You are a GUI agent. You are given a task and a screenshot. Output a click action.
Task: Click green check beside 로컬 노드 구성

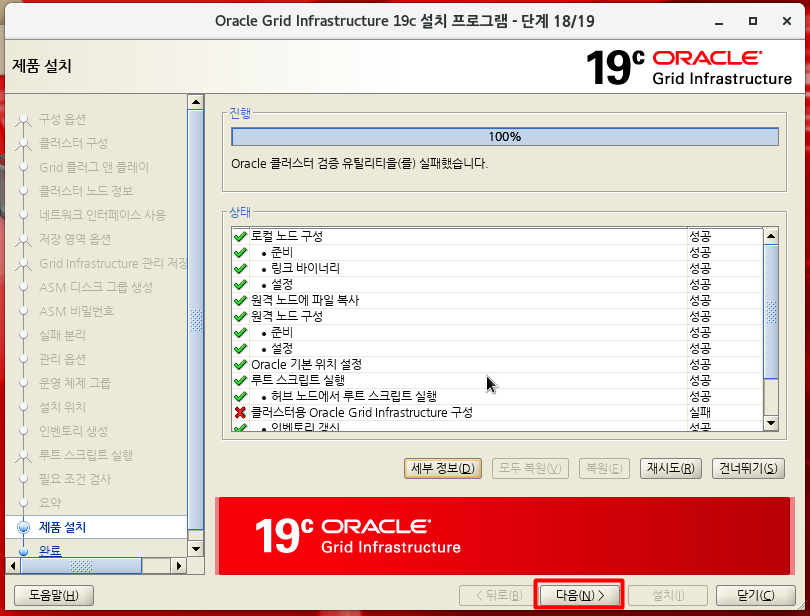pos(240,236)
